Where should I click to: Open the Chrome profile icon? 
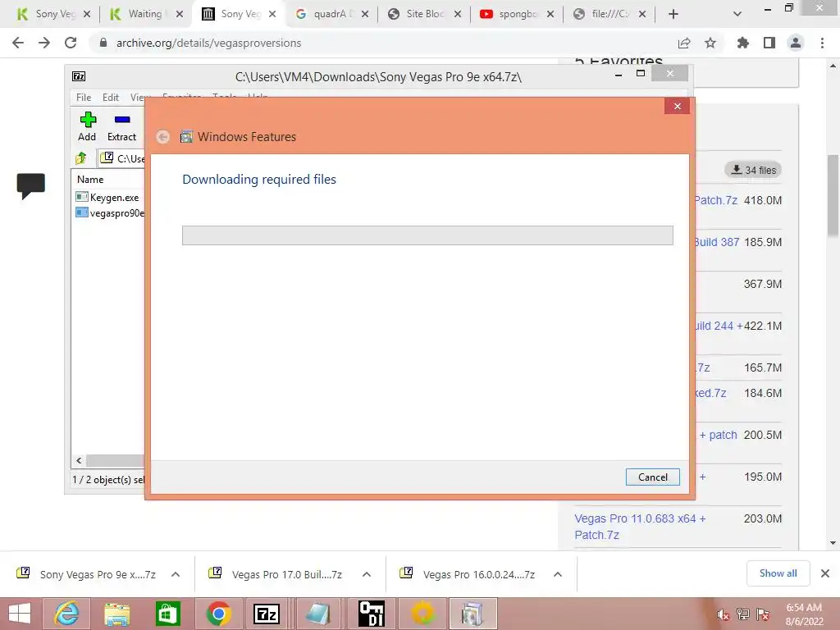click(796, 43)
